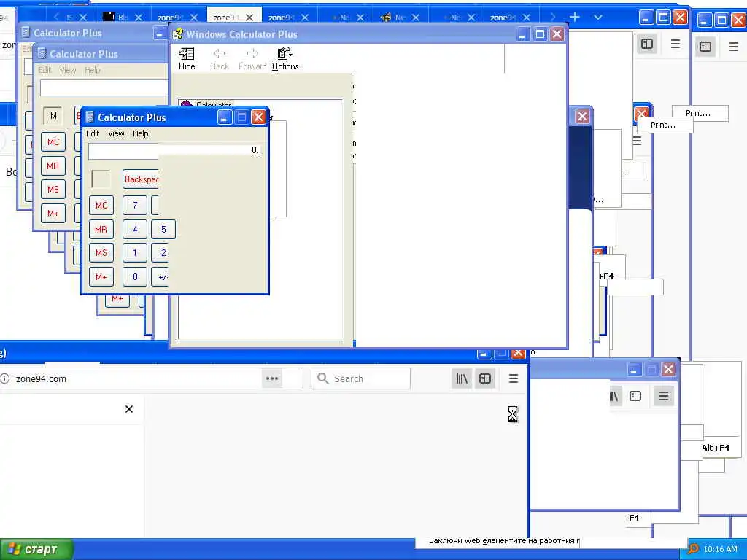
Task: Toggle sidebar icon in bottom Firefox toolbar
Action: [x=485, y=378]
